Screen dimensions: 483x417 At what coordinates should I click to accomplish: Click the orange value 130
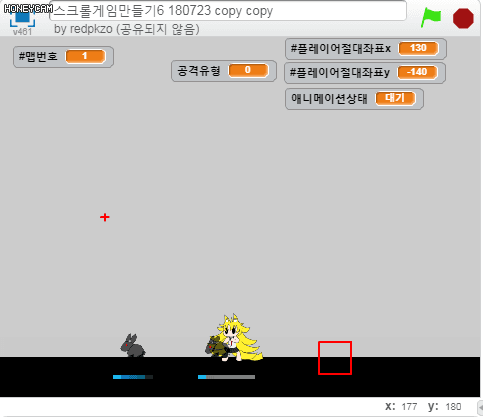pyautogui.click(x=418, y=48)
